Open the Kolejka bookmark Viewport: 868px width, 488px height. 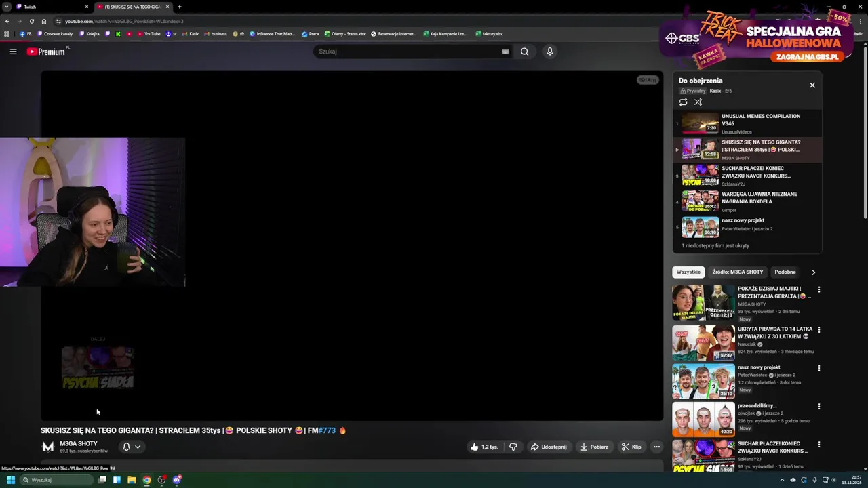pos(90,33)
